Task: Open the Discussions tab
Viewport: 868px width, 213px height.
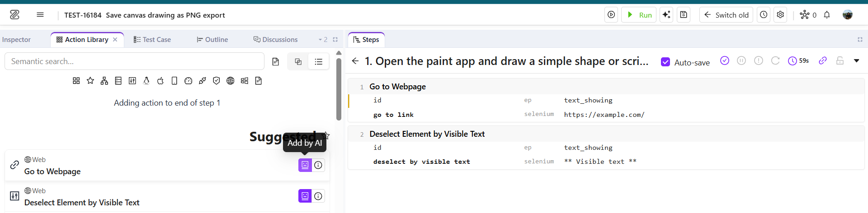Action: pos(275,40)
